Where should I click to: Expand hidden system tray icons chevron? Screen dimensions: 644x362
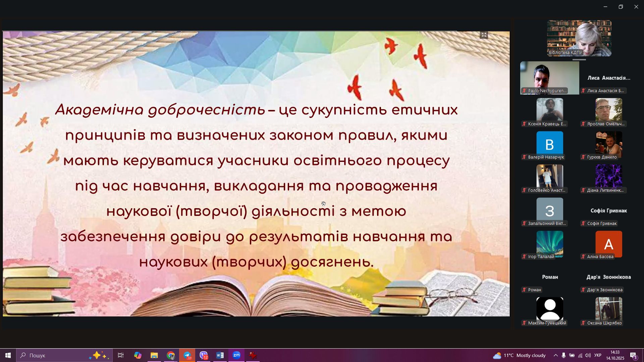[556, 355]
